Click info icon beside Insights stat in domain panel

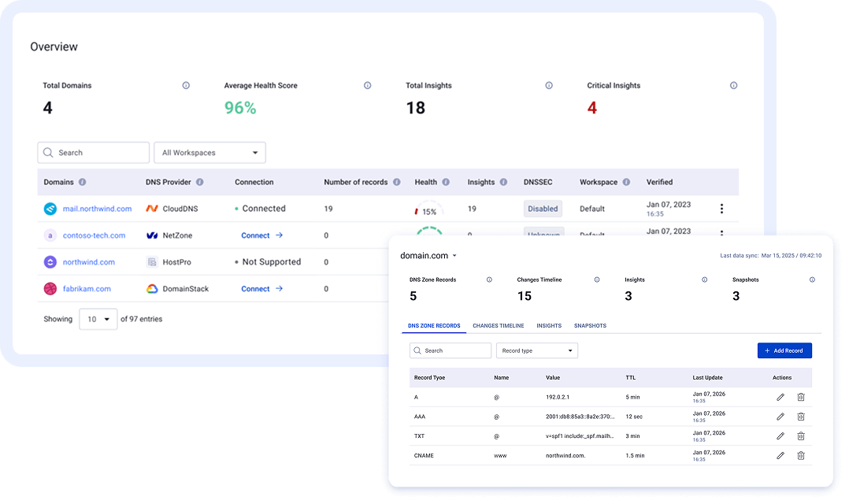point(704,280)
